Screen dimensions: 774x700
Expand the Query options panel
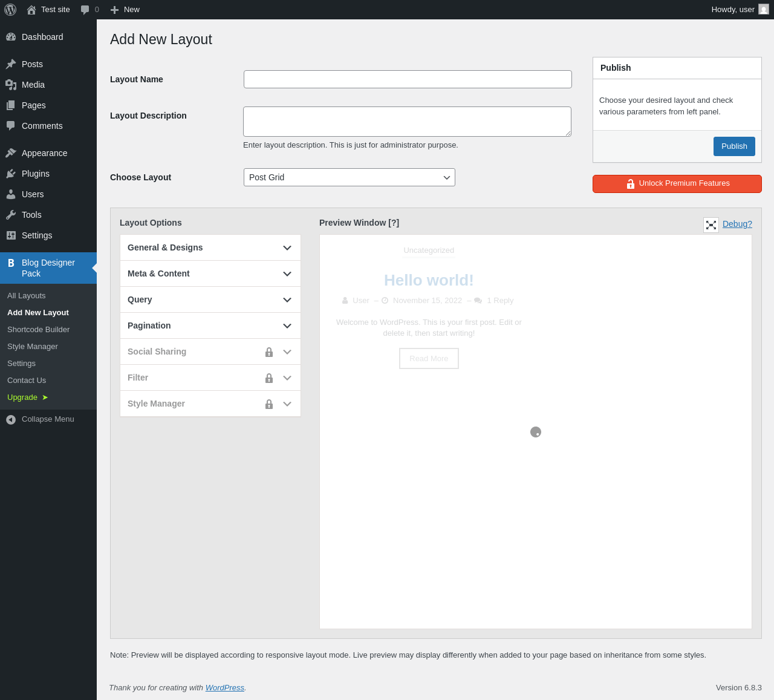coord(210,299)
